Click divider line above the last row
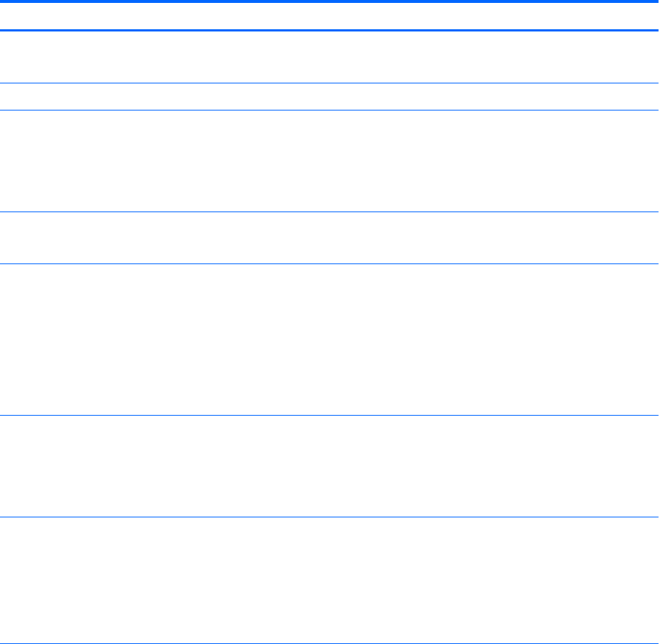659x644 pixels. 329,519
